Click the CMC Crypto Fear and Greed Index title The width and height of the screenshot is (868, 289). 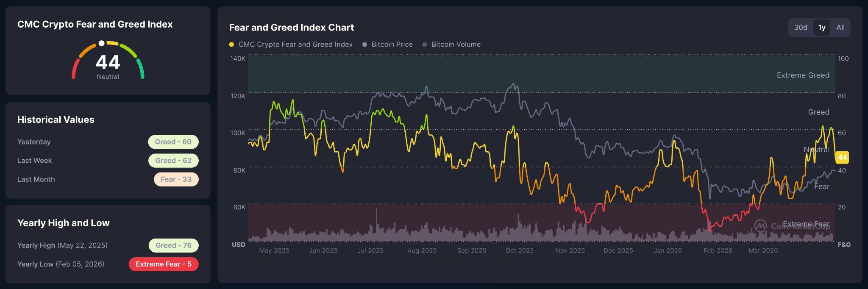point(95,24)
